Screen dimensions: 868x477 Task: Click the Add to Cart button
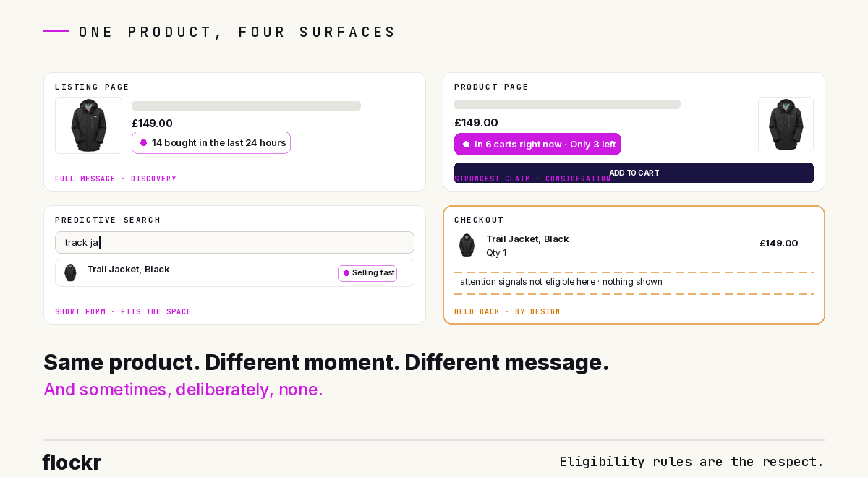coord(634,173)
